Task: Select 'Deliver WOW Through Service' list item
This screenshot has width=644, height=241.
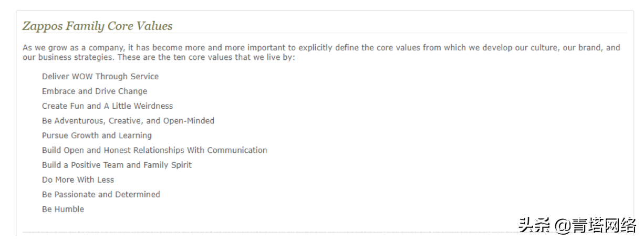Action: point(100,77)
